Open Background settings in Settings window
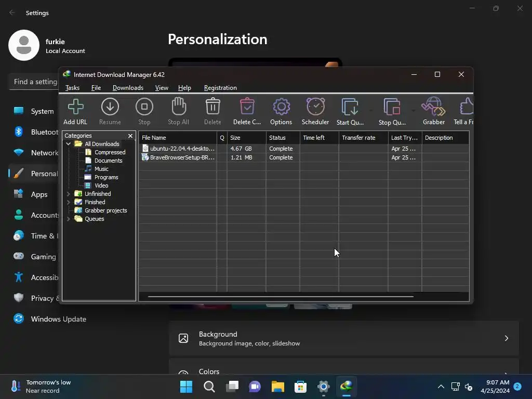 [344, 338]
